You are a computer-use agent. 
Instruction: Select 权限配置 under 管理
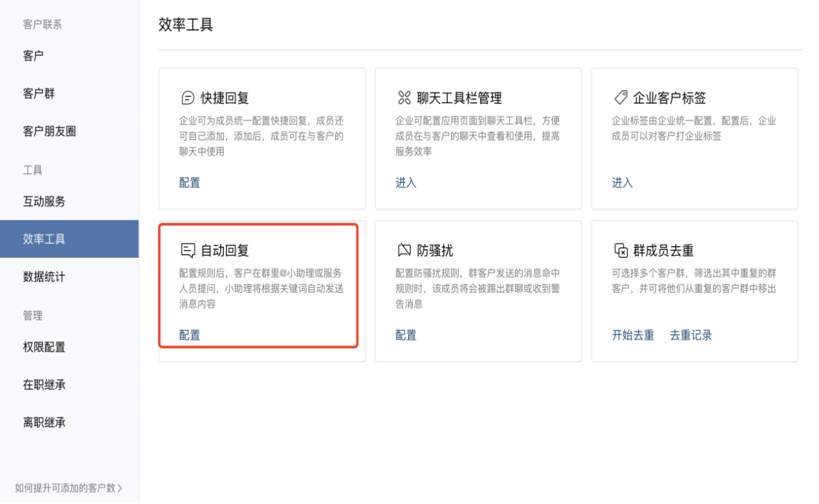point(44,347)
